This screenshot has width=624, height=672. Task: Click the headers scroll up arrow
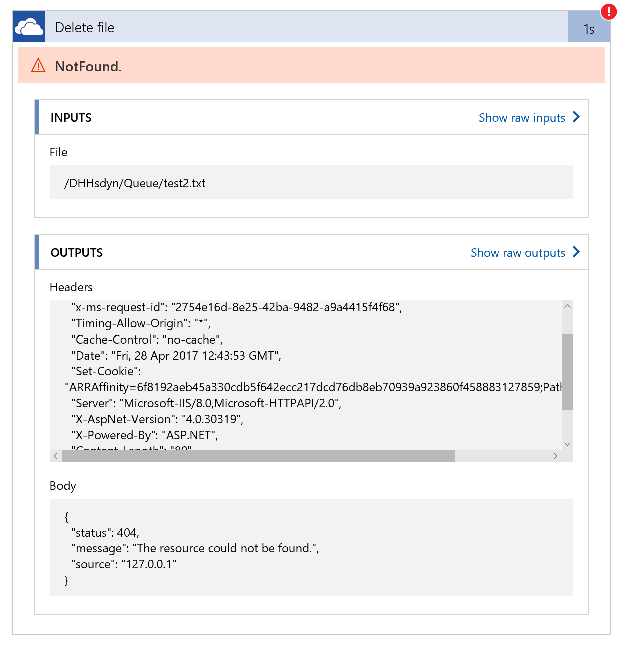click(x=567, y=306)
